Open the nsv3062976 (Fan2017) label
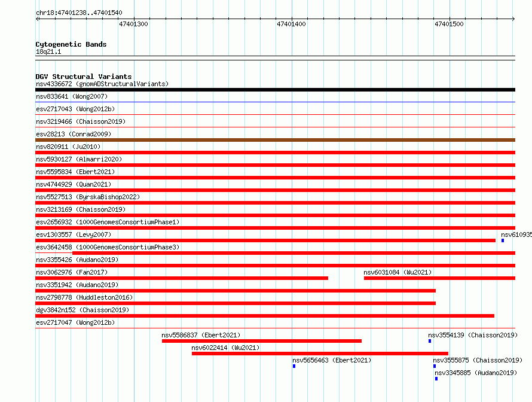This screenshot has height=402, width=532. tap(72, 272)
